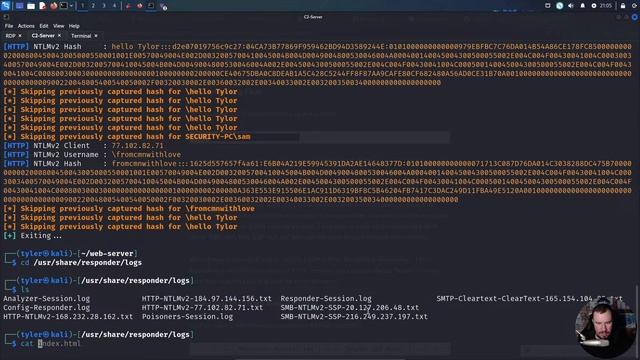Click the panel icon with the clock badge

click(163, 6)
